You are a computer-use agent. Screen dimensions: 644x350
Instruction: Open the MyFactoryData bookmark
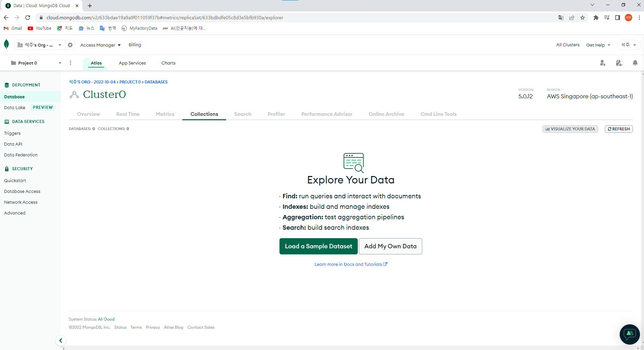pyautogui.click(x=139, y=28)
